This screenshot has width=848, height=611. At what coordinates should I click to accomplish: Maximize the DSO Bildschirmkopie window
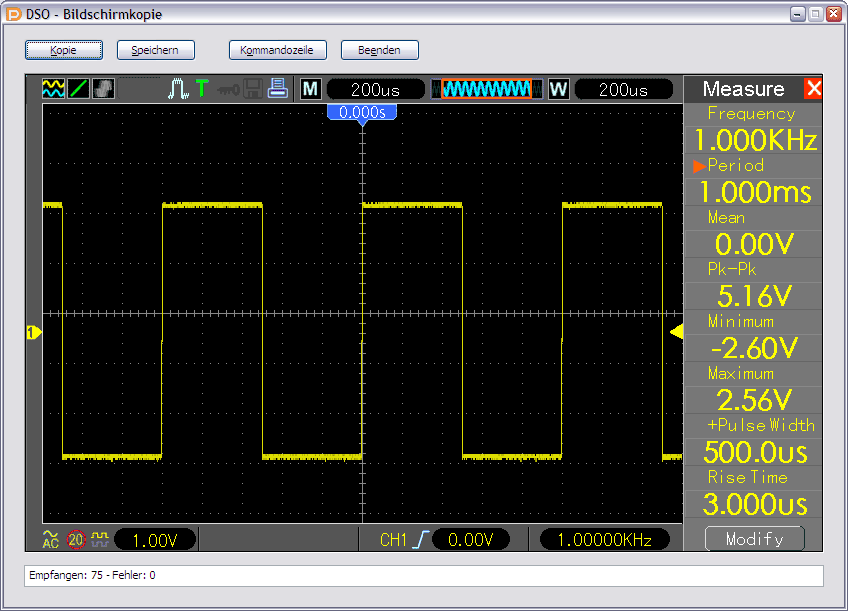816,14
